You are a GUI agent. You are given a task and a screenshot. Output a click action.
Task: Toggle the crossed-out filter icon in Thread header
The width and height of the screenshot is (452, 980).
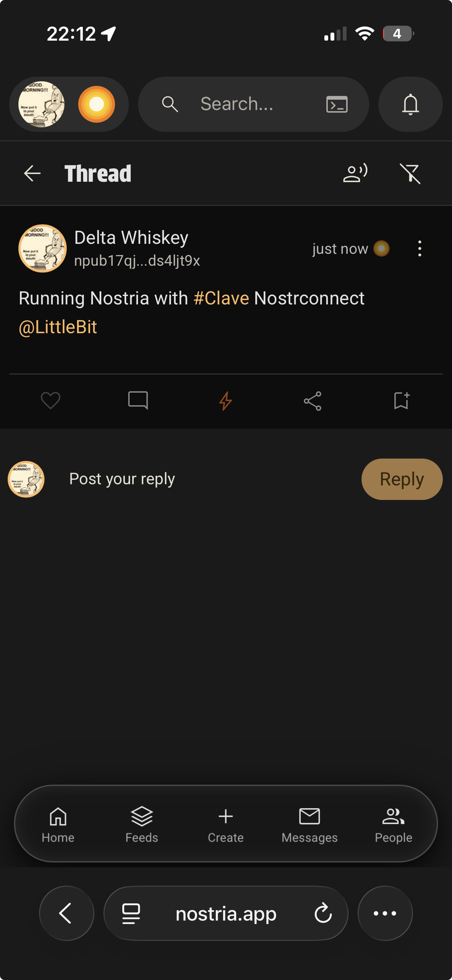[x=410, y=174]
